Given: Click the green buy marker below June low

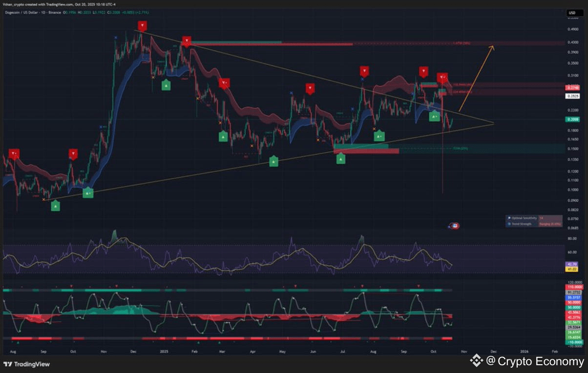Looking at the screenshot, I should point(341,158).
